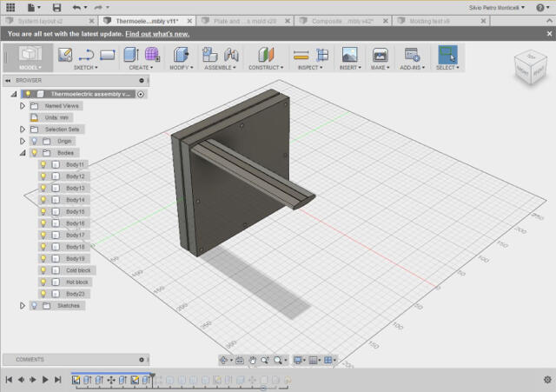Expand the Sketches folder
The width and height of the screenshot is (556, 392).
tap(23, 305)
